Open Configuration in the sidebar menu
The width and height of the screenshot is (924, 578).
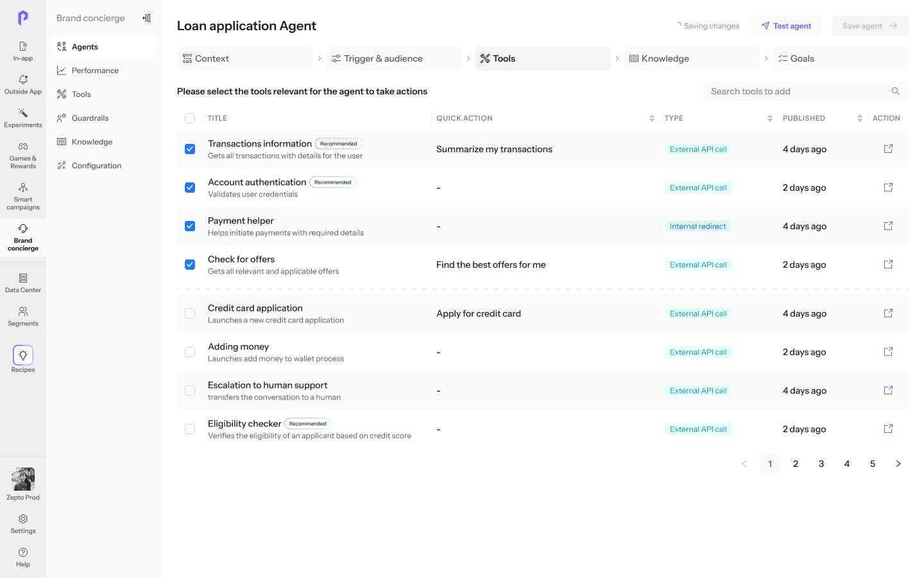[x=104, y=166]
